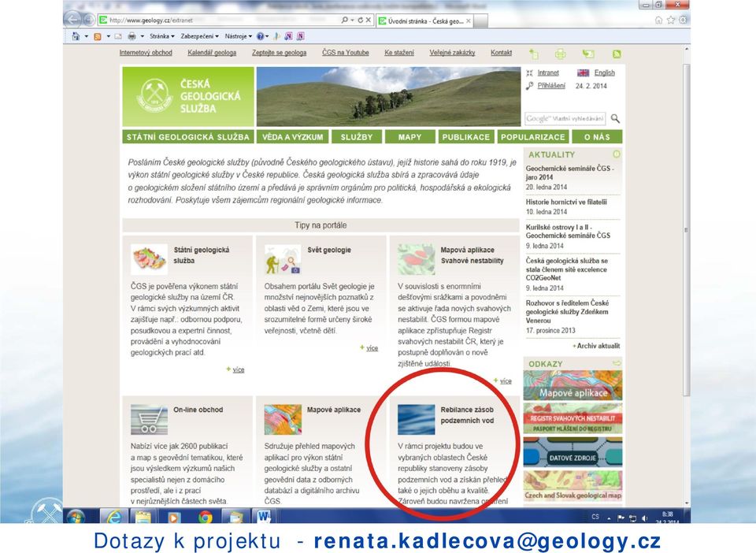Open the Nástroje dropdown menu
This screenshot has height=553, width=756.
tap(238, 36)
